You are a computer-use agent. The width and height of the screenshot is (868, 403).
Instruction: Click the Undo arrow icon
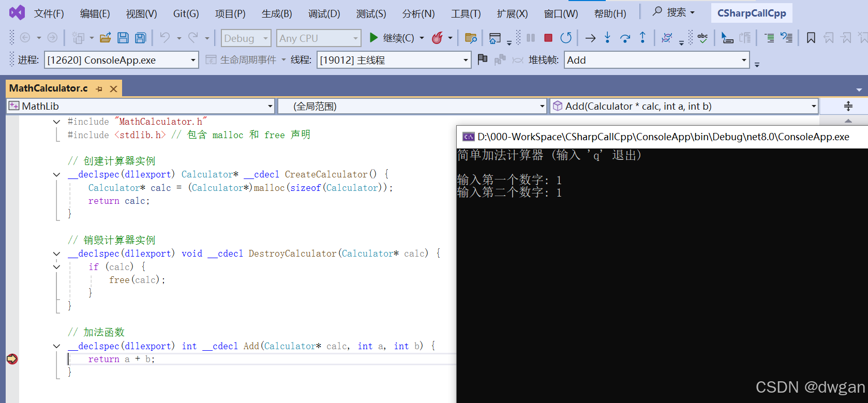pyautogui.click(x=164, y=38)
